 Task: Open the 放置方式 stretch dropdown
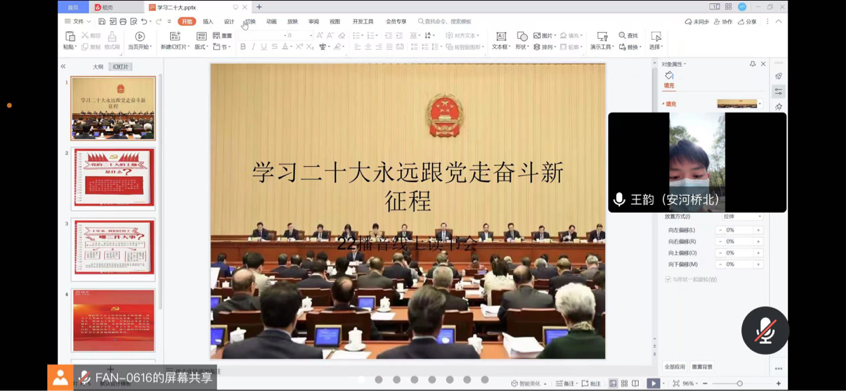[x=742, y=216]
